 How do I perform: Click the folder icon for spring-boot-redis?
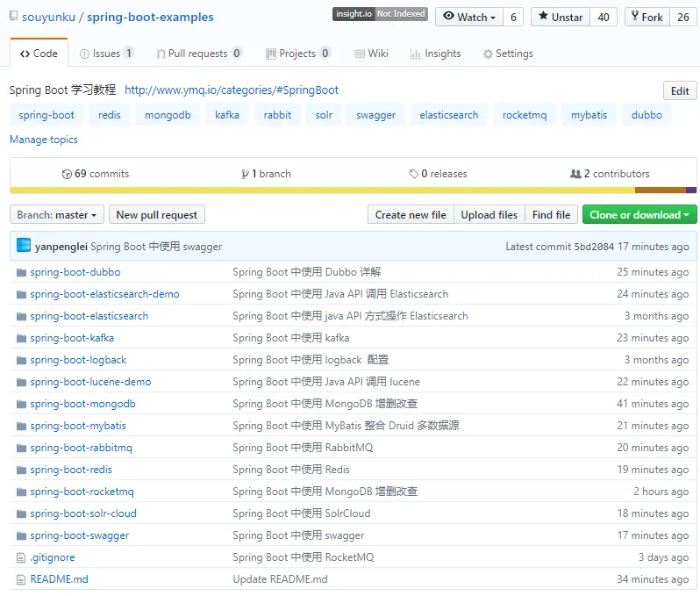click(x=21, y=470)
